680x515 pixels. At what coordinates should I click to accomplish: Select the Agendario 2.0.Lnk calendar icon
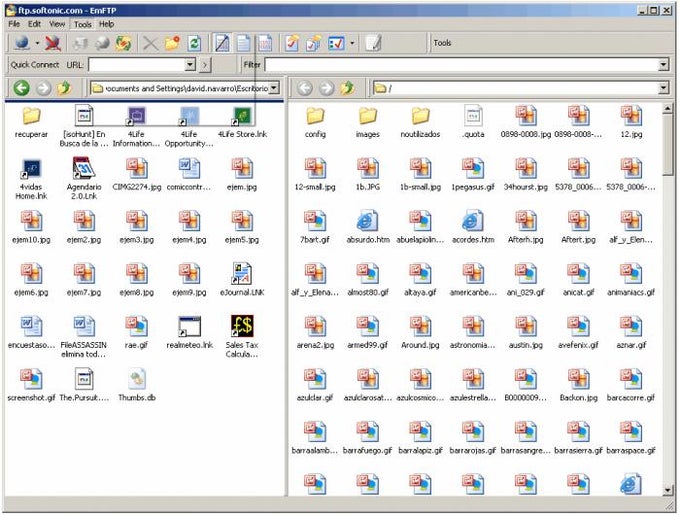tap(84, 178)
